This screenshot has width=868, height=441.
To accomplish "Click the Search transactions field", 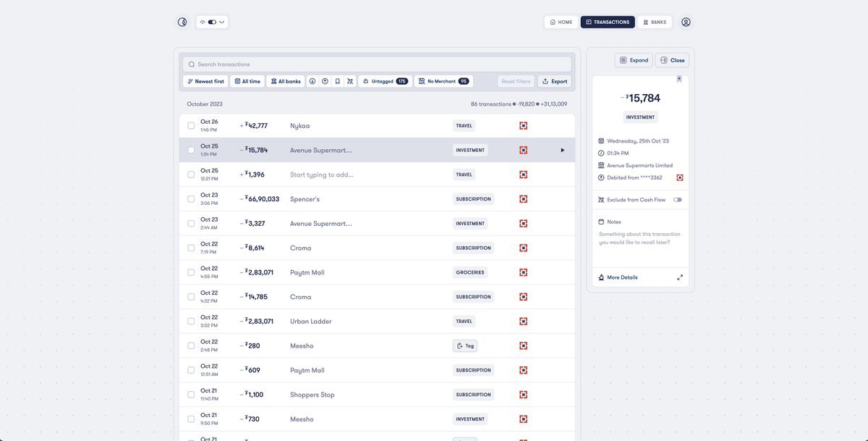I will coord(376,64).
